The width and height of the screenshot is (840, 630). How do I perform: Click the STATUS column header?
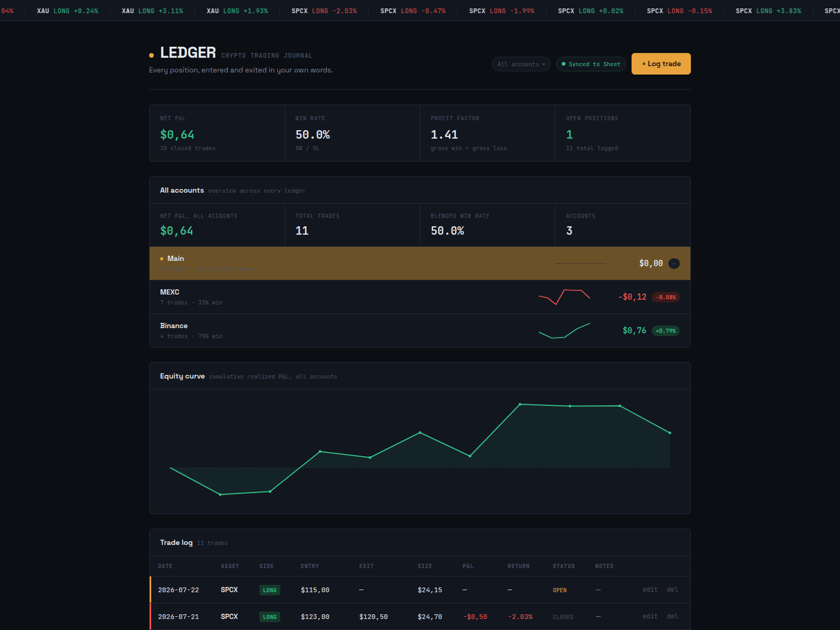pyautogui.click(x=564, y=566)
